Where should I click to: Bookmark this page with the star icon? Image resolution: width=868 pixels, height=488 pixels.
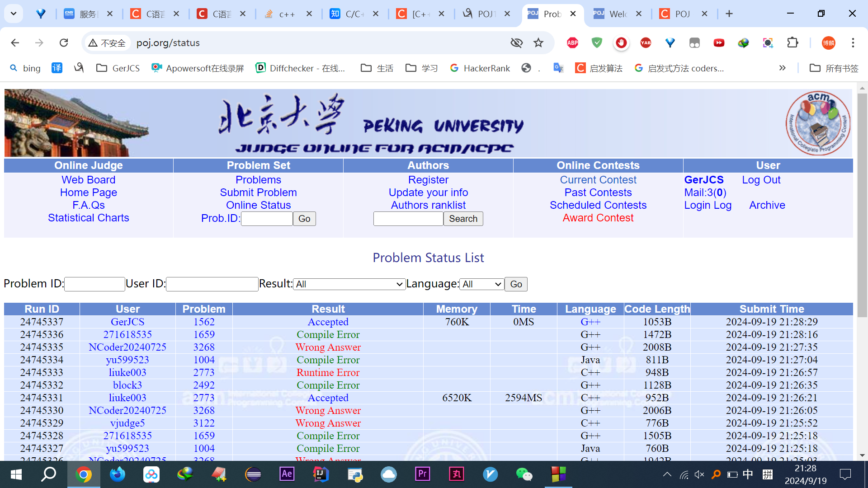[538, 43]
